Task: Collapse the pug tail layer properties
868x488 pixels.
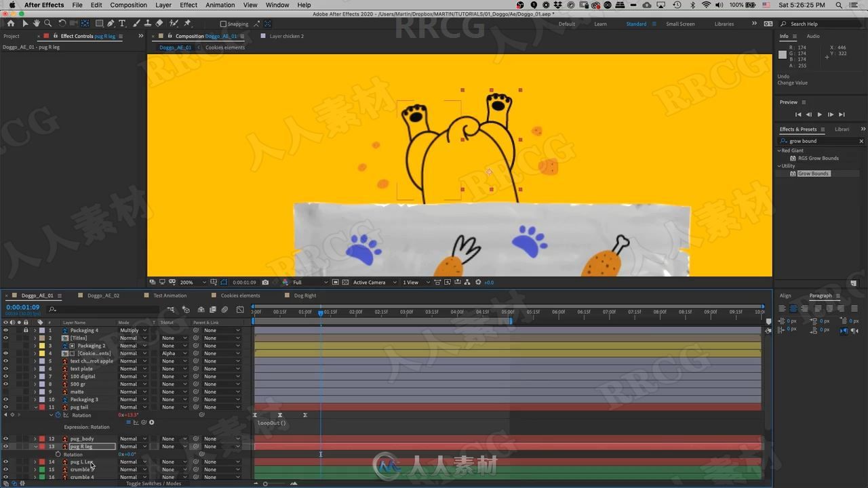Action: [35, 407]
